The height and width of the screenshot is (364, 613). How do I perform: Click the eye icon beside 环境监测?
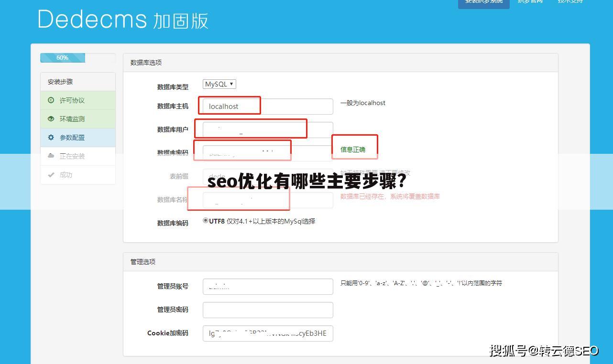(x=51, y=119)
